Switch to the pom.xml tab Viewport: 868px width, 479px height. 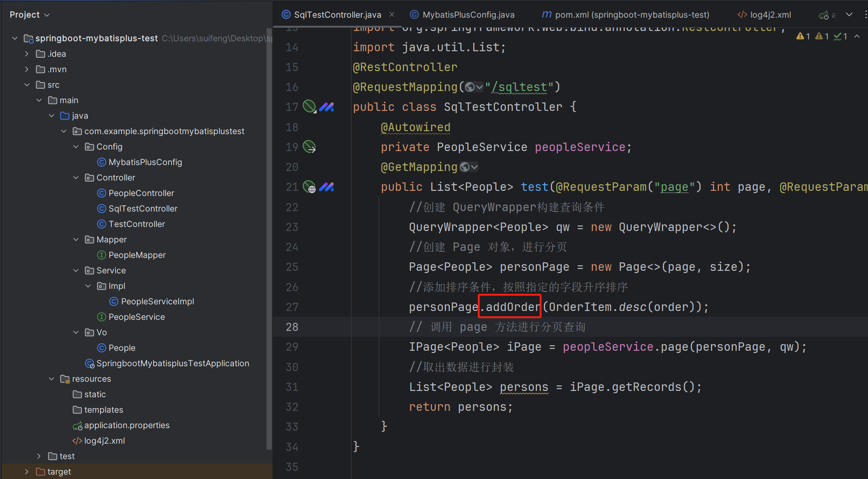click(x=626, y=15)
